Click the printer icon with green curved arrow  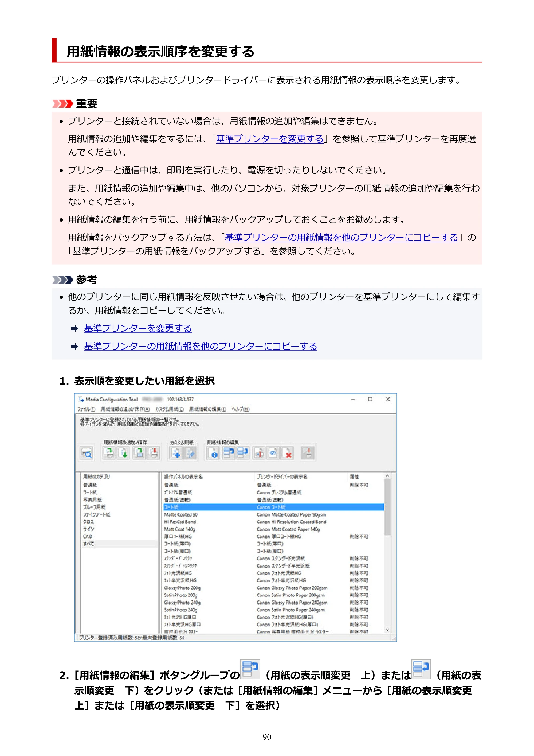pos(109,453)
